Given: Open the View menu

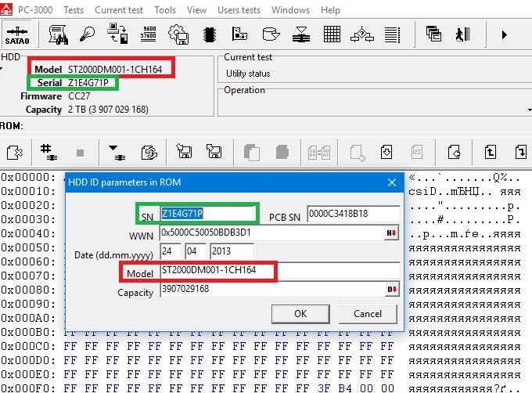Looking at the screenshot, I should (x=196, y=10).
